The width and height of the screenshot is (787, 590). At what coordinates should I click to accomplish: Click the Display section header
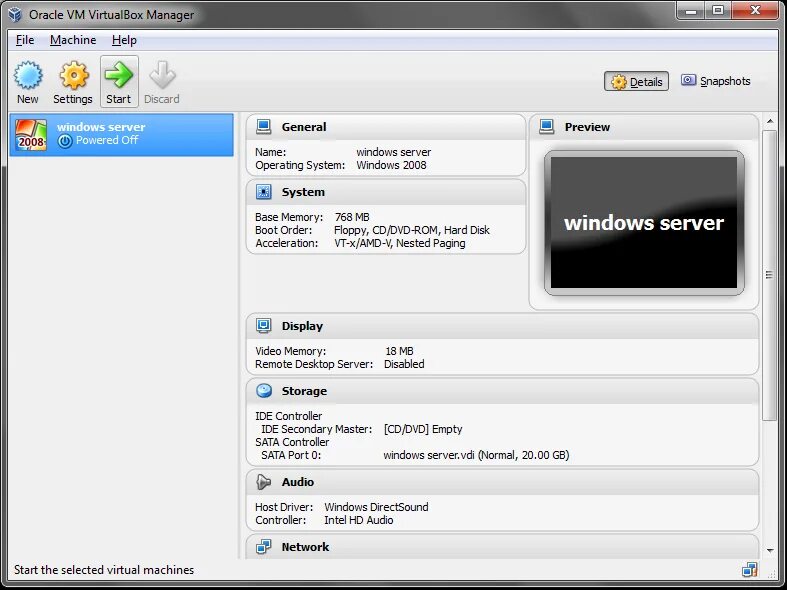coord(502,326)
